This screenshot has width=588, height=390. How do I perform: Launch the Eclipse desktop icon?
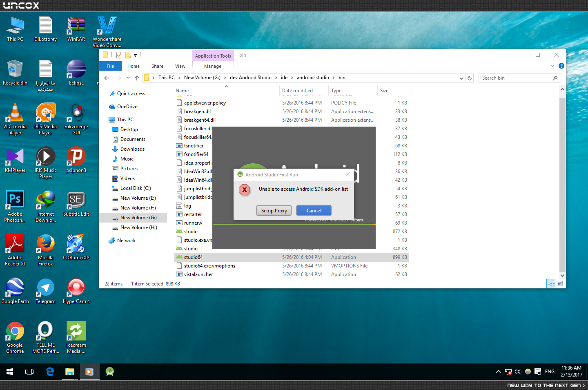click(76, 73)
